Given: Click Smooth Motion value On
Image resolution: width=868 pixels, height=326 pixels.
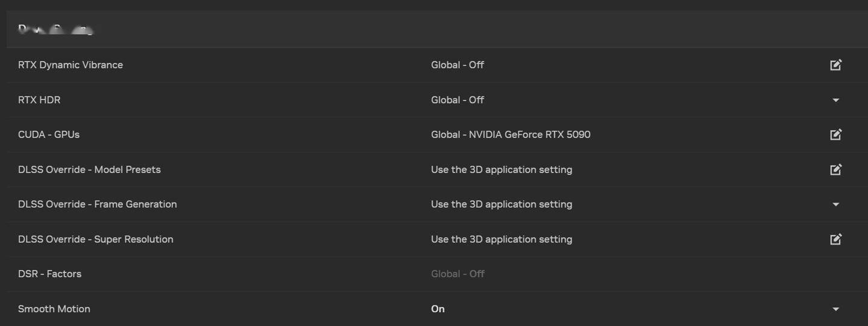Looking at the screenshot, I should (438, 309).
